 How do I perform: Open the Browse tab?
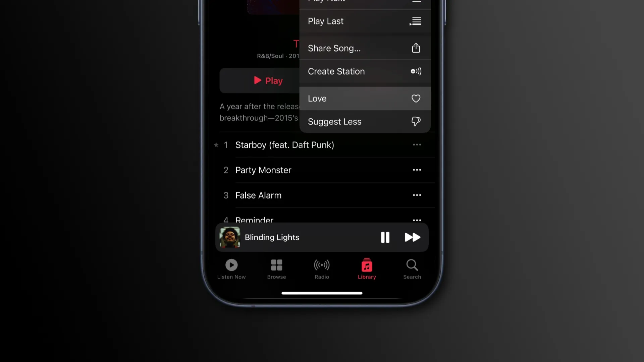pyautogui.click(x=276, y=269)
